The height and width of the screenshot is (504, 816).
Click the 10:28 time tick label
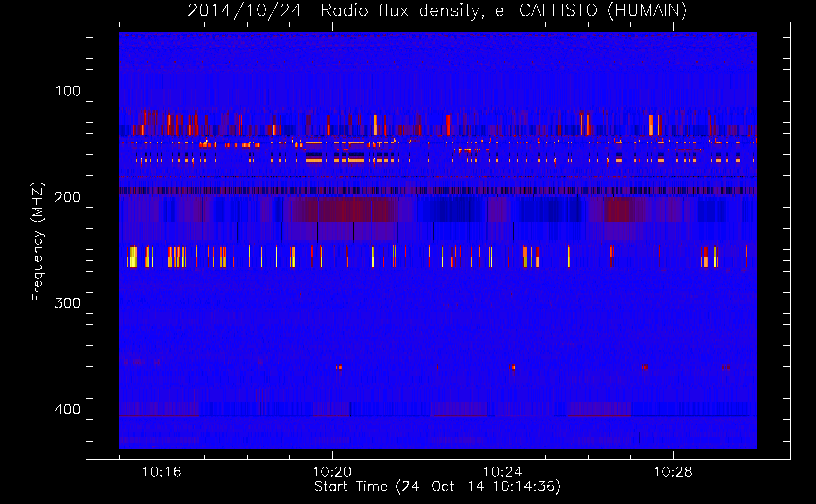pyautogui.click(x=673, y=472)
